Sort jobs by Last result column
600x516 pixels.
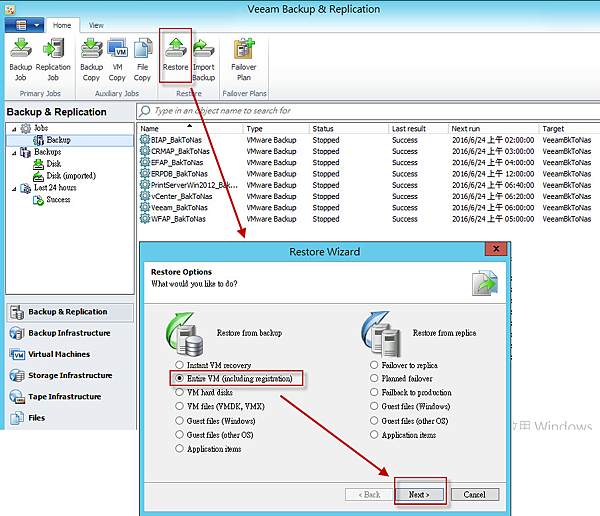point(419,129)
